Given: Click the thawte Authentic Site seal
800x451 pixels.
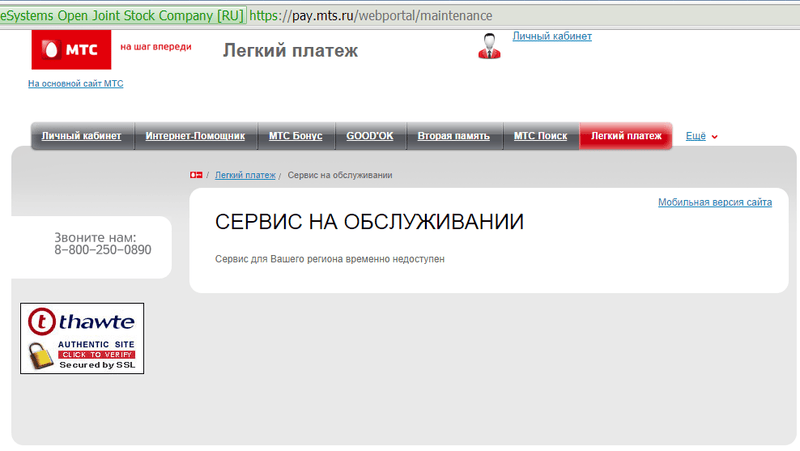Looking at the screenshot, I should click(x=82, y=338).
